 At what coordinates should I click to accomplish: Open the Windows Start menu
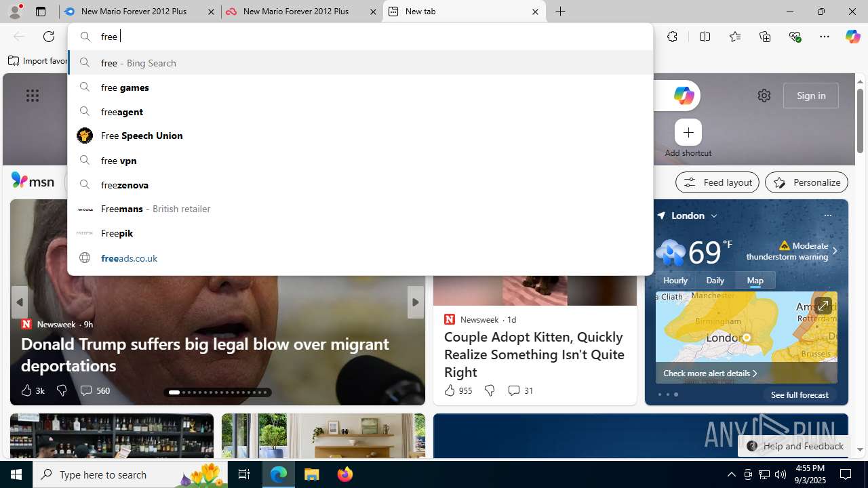click(16, 474)
